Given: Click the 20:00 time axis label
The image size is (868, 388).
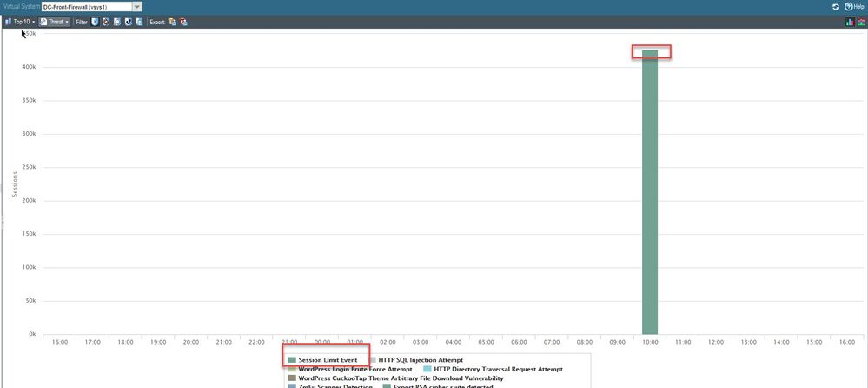Looking at the screenshot, I should [x=191, y=343].
